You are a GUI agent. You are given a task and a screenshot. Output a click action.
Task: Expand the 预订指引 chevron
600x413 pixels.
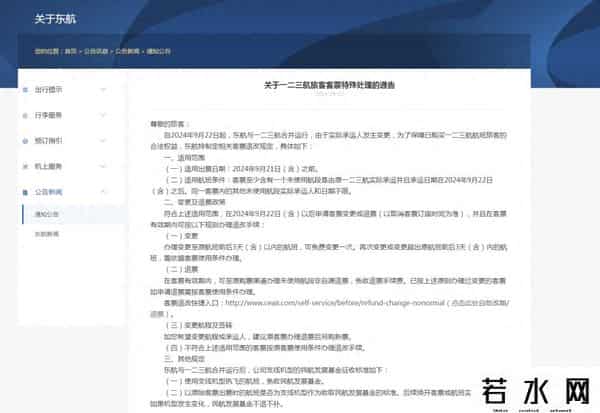(103, 141)
